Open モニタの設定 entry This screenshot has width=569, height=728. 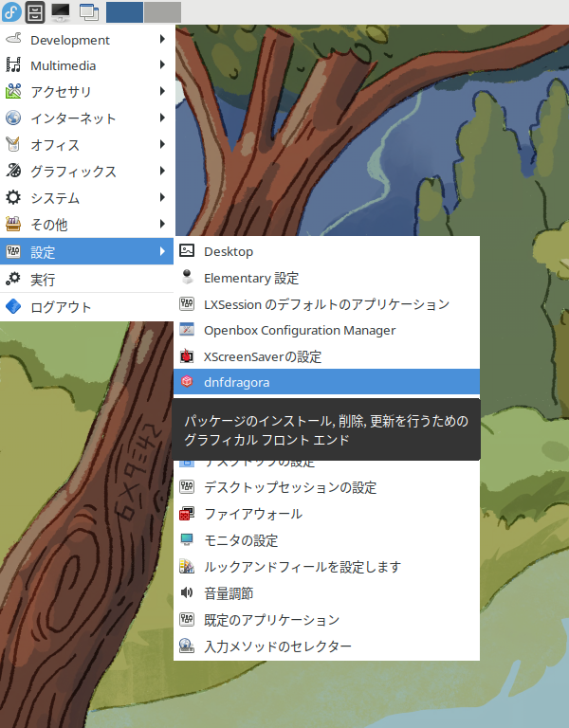point(326,540)
